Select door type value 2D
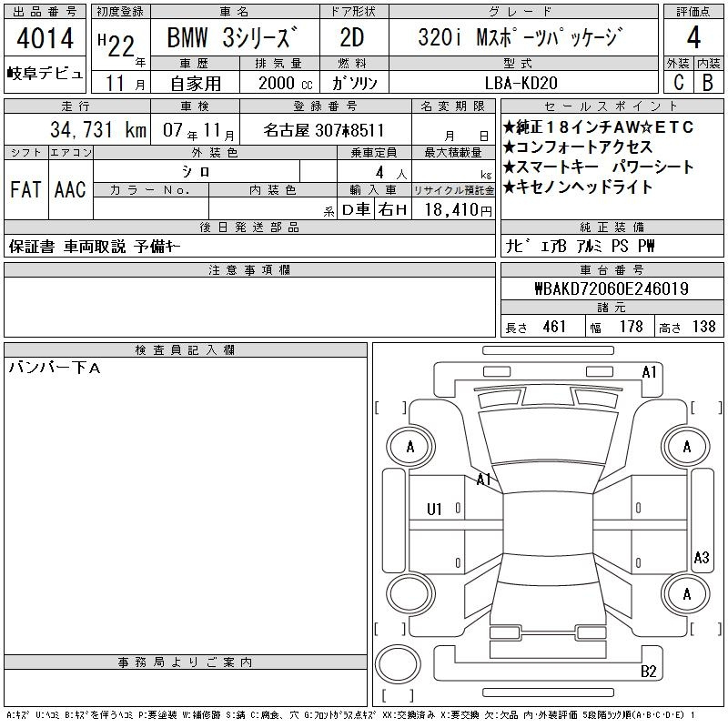Screen dimensions: 728x728 coord(352,37)
